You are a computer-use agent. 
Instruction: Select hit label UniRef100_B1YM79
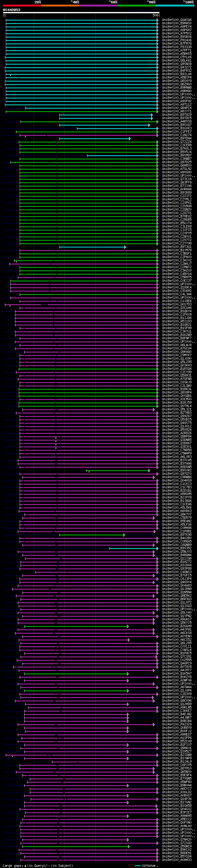[176, 250]
